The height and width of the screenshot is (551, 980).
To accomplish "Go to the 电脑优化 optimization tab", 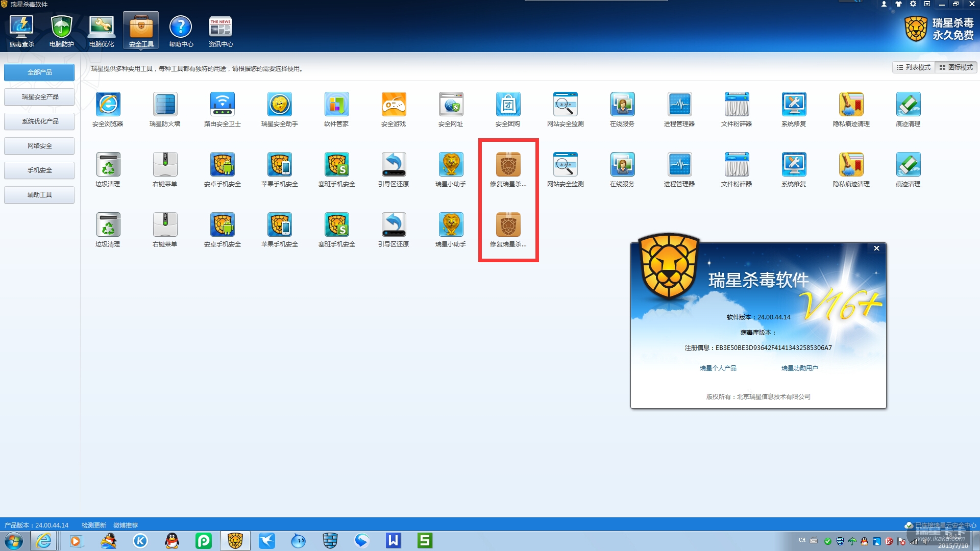I will pyautogui.click(x=101, y=32).
